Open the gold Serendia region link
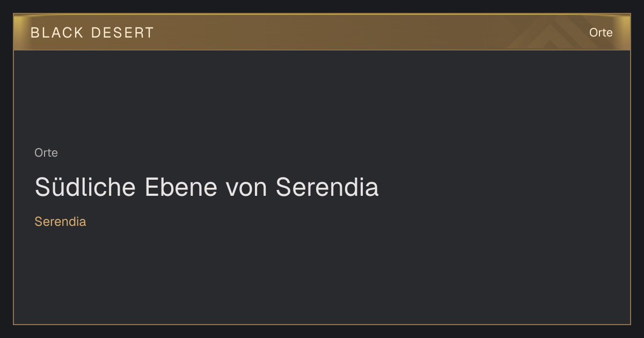This screenshot has height=338, width=644. [x=60, y=222]
